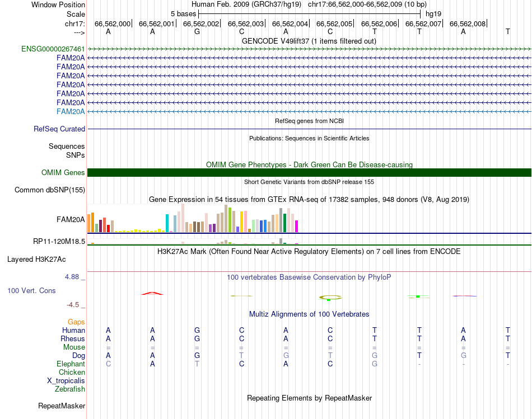This screenshot has height=419, width=532.
Task: Click the dark green OMIM Genes bar
Action: pyautogui.click(x=309, y=172)
